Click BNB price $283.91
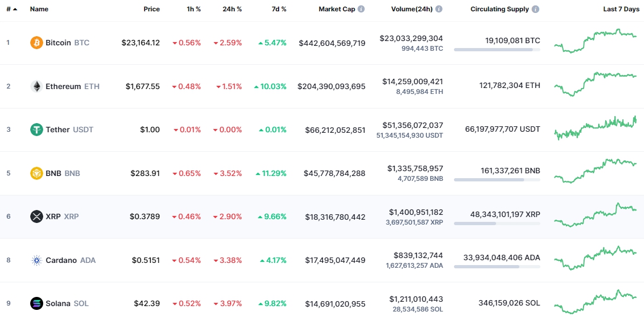Viewport: 644px width, 325px height. click(145, 173)
